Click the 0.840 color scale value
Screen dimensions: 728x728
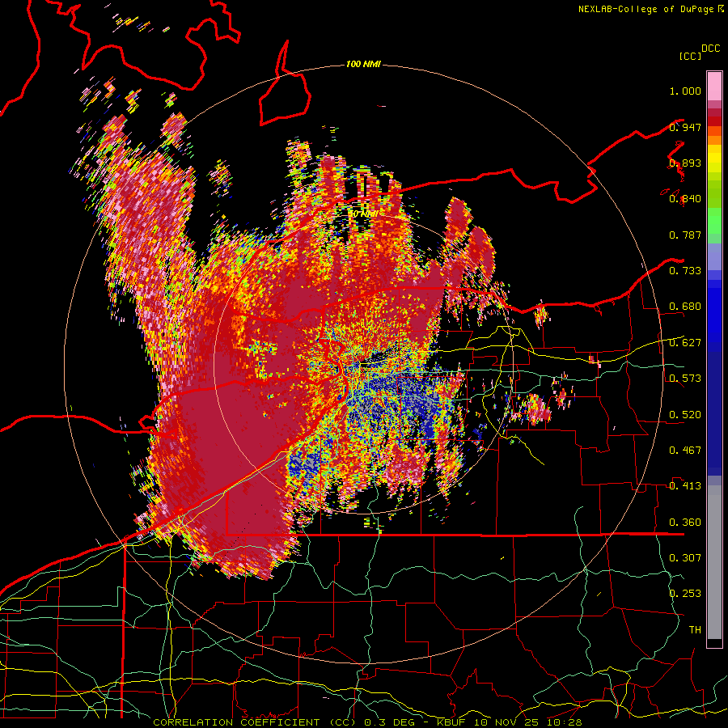(685, 199)
